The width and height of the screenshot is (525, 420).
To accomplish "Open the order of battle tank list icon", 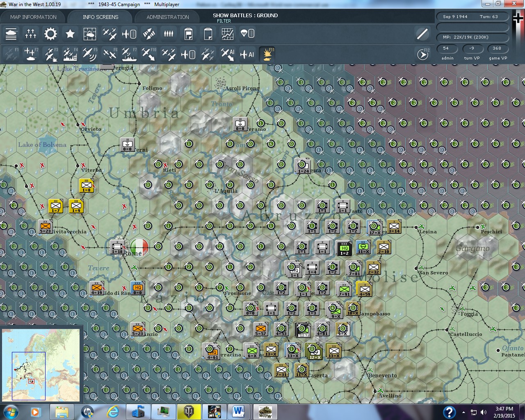I will click(11, 34).
